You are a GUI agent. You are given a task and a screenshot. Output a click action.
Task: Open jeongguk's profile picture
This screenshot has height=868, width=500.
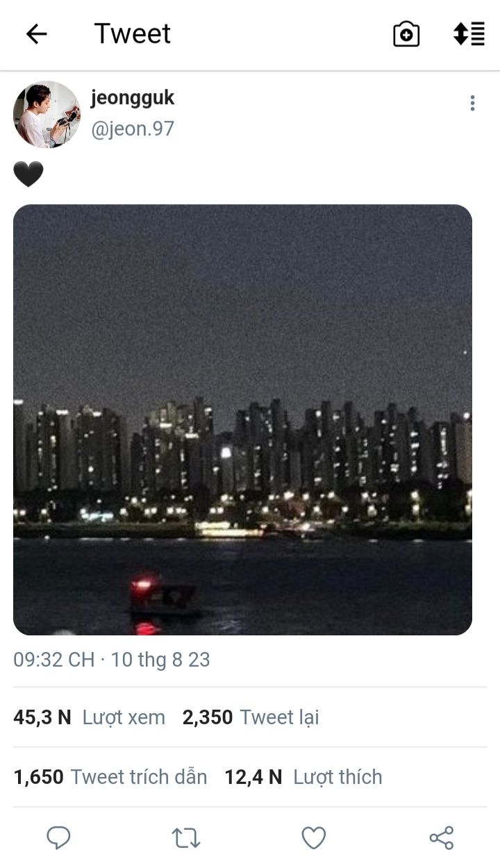(x=47, y=114)
